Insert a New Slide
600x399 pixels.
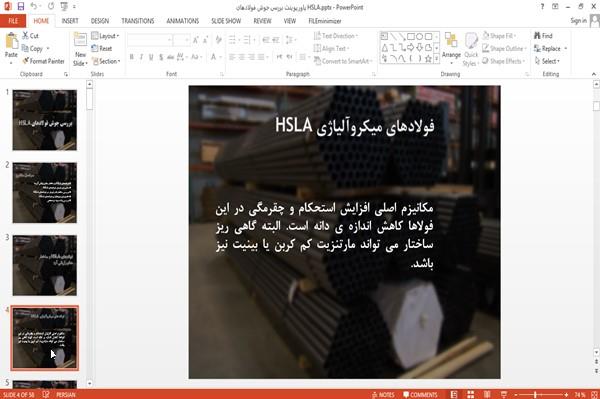(x=80, y=49)
